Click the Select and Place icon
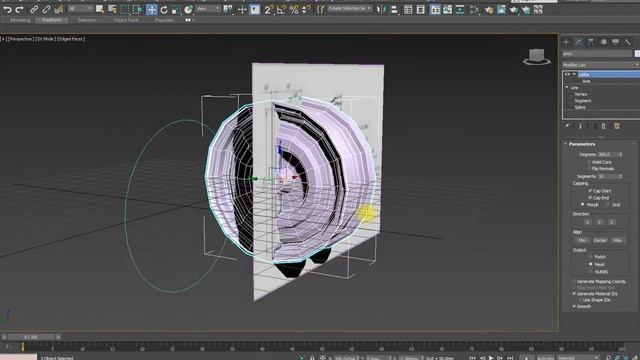The height and width of the screenshot is (360, 640). click(188, 9)
